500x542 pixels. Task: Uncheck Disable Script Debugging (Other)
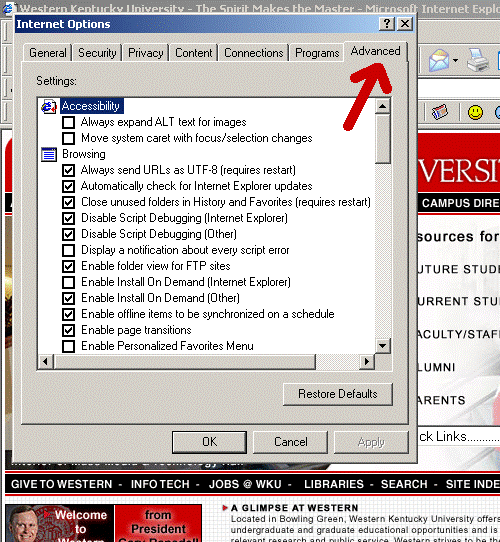(x=68, y=234)
